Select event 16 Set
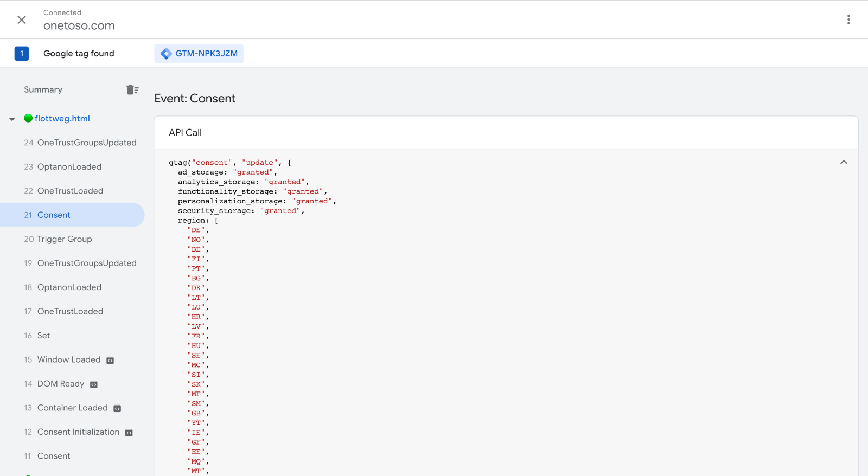Viewport: 868px width, 476px height. pyautogui.click(x=43, y=336)
